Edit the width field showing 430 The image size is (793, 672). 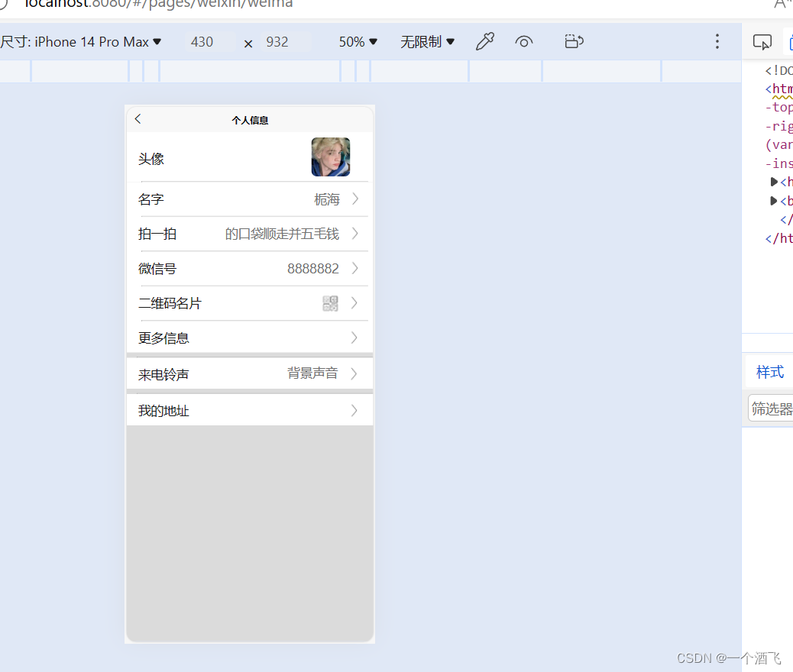(x=209, y=42)
